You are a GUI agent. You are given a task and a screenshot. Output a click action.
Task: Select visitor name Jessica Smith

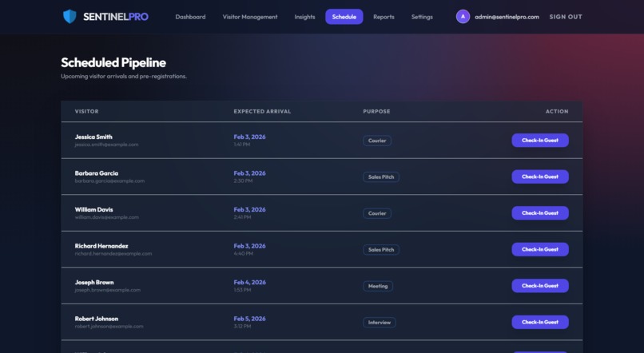click(x=93, y=137)
